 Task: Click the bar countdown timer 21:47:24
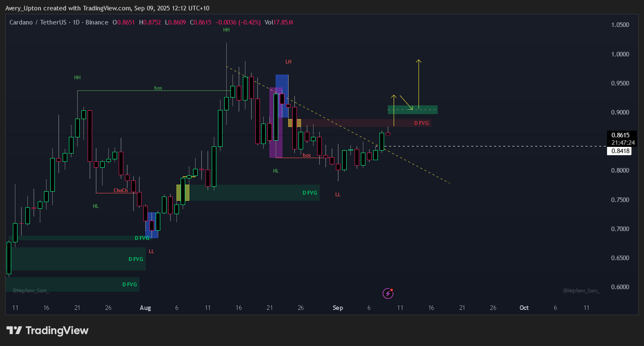click(x=623, y=143)
